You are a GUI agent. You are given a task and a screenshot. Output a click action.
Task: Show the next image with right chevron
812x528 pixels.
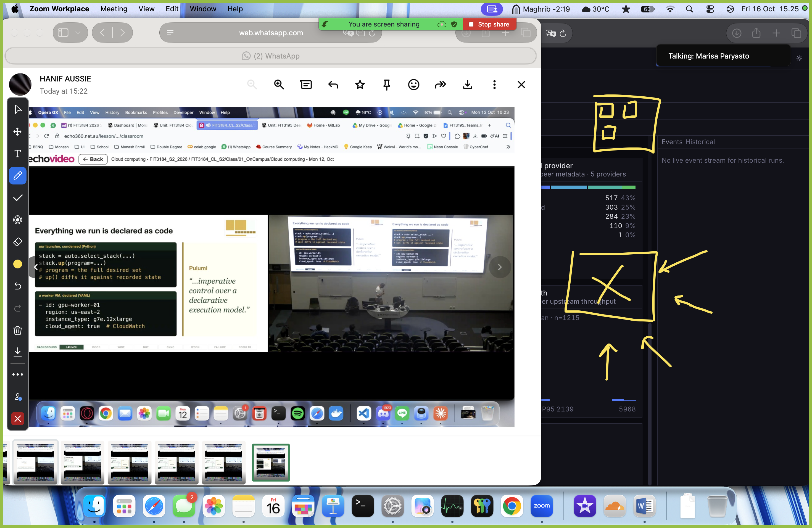click(500, 267)
